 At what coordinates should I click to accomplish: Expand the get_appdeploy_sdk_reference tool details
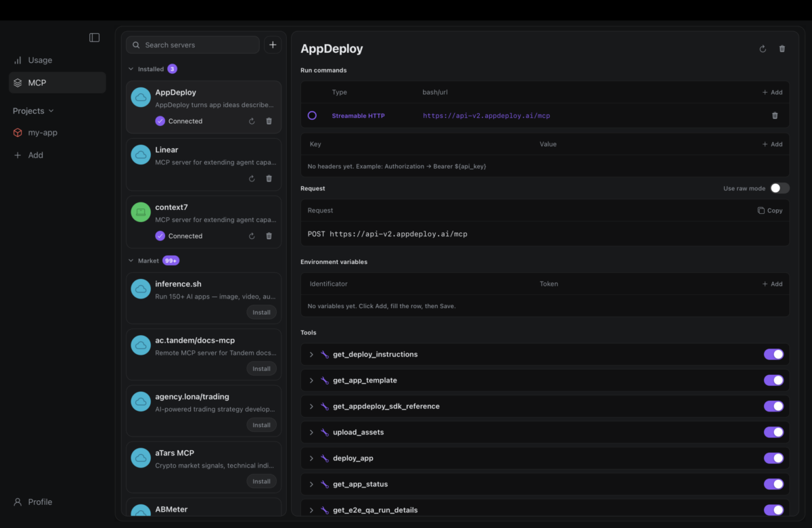[x=311, y=406]
